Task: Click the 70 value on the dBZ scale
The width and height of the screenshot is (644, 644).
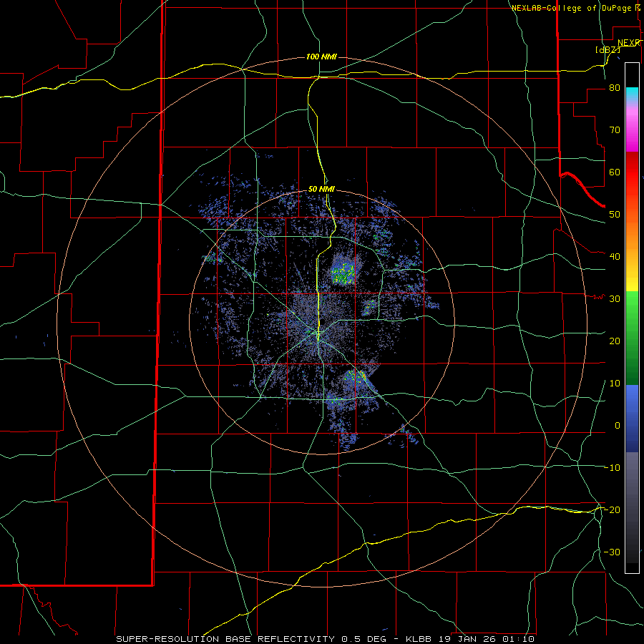Action: point(615,130)
